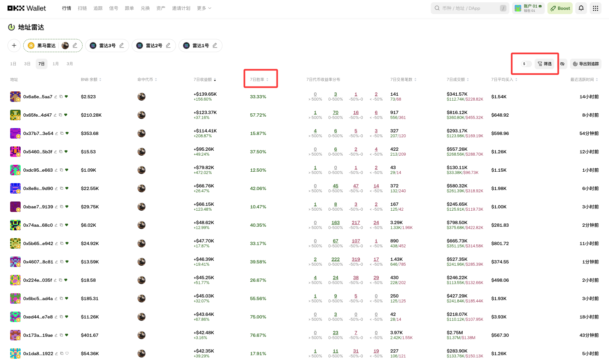The image size is (609, 364).
Task: Open the 更多 dropdown menu
Action: 204,8
